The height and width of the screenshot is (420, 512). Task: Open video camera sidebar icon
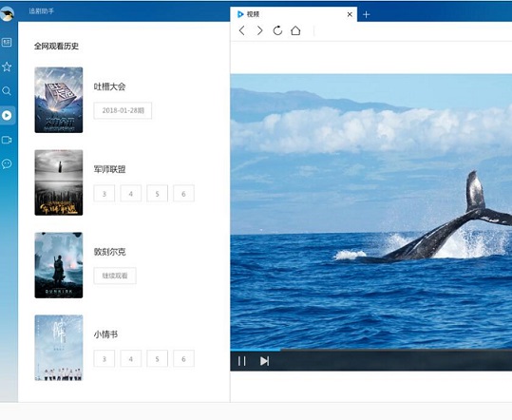click(x=7, y=140)
